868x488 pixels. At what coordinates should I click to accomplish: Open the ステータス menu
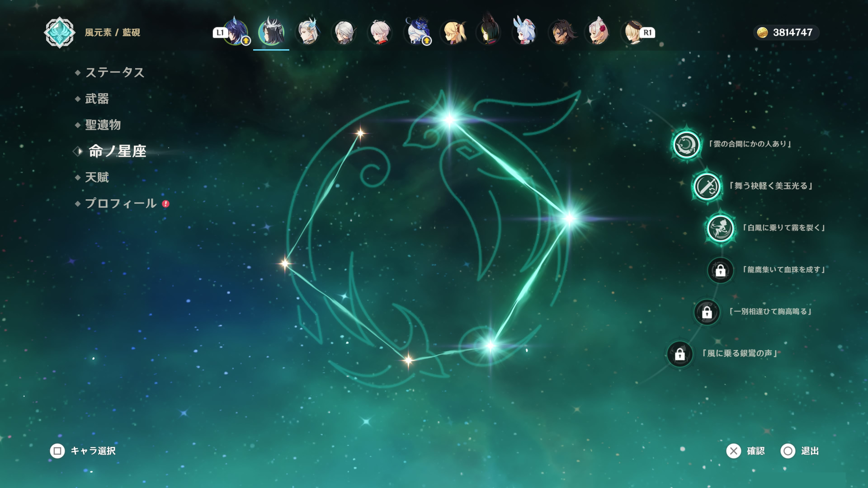click(x=115, y=72)
